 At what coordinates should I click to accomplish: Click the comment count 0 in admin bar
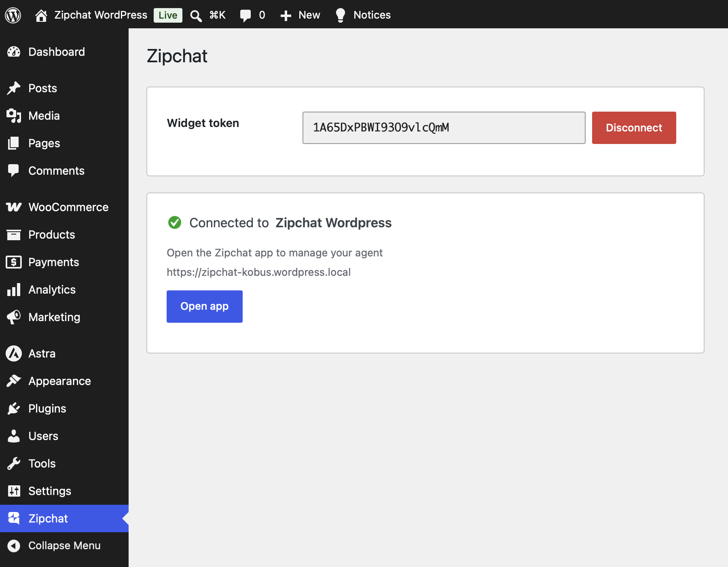pyautogui.click(x=262, y=15)
